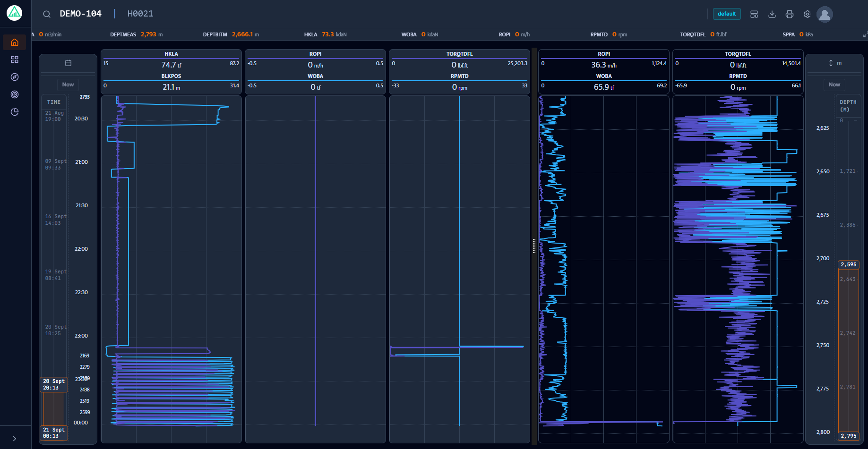Click the depth up-down arrow icon
868x449 pixels.
point(831,63)
